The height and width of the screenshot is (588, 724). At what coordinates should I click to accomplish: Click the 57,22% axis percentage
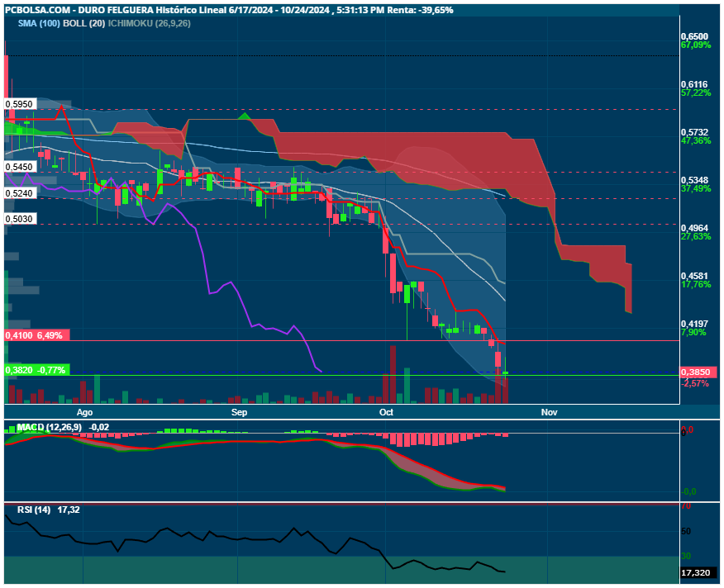tap(696, 92)
